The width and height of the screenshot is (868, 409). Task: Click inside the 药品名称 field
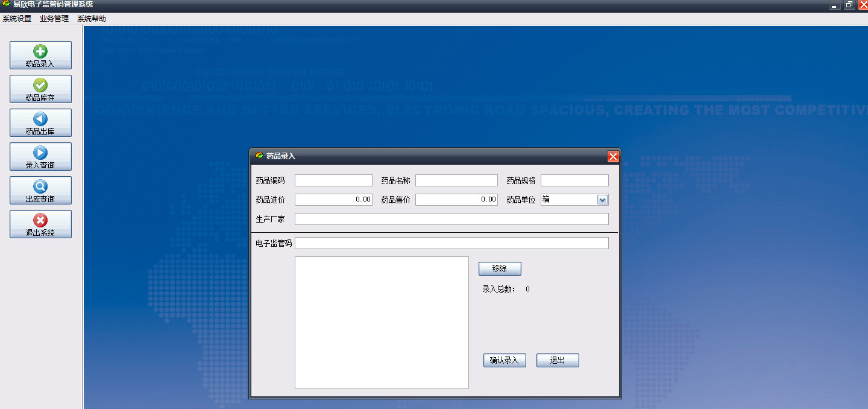pos(456,180)
